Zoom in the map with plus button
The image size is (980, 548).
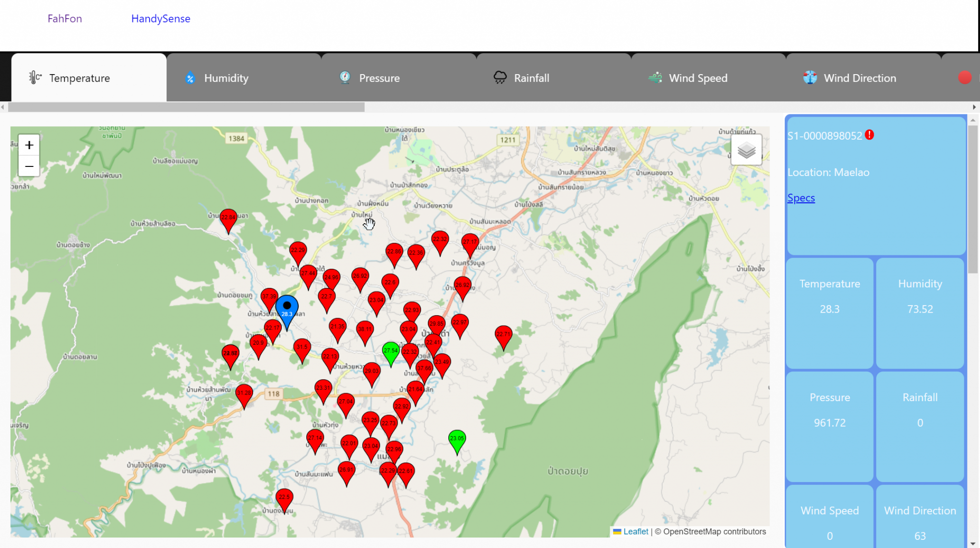point(29,145)
